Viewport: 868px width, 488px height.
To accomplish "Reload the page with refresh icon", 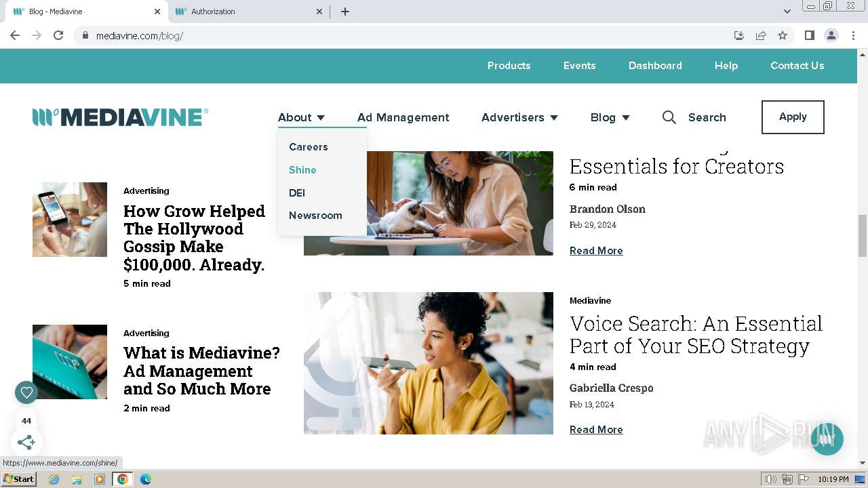I will [x=58, y=35].
